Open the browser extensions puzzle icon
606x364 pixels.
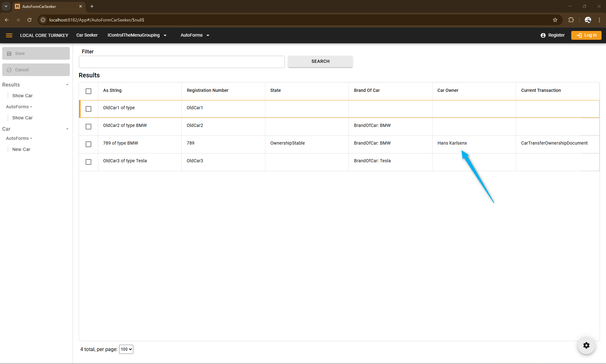pyautogui.click(x=571, y=20)
